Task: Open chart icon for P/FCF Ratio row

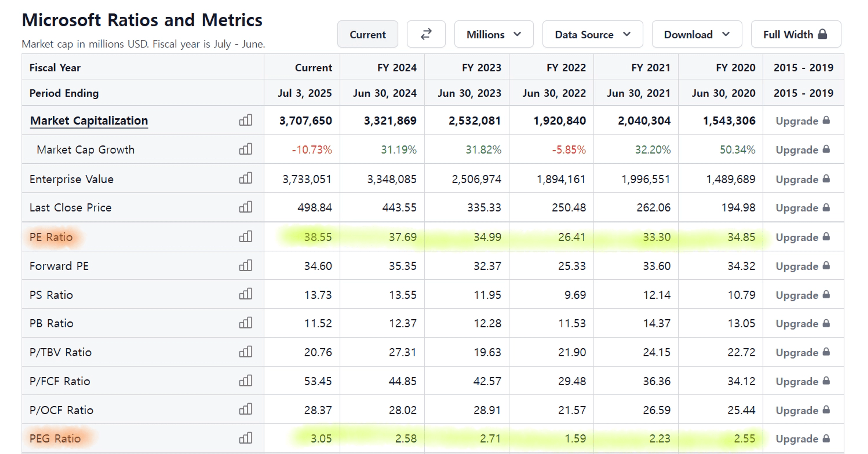Action: (246, 381)
